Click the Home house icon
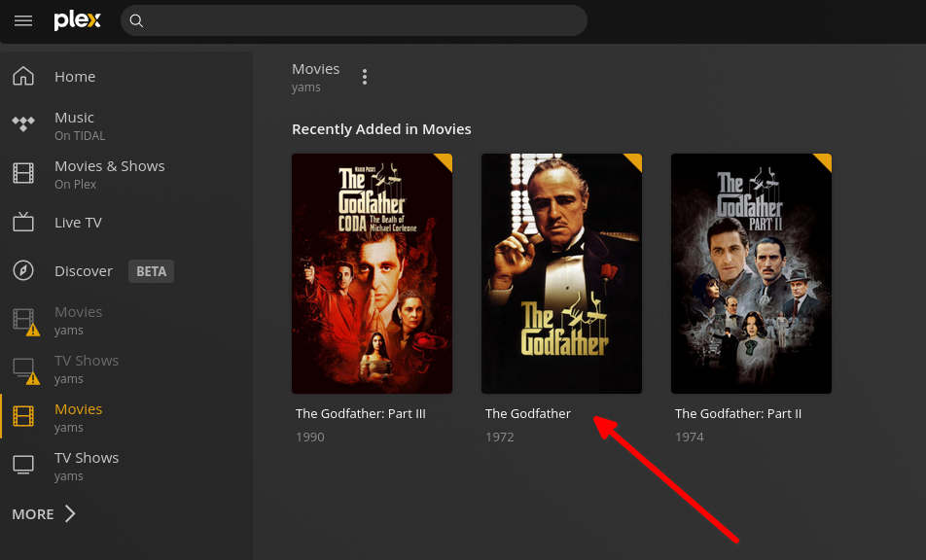 [x=23, y=76]
